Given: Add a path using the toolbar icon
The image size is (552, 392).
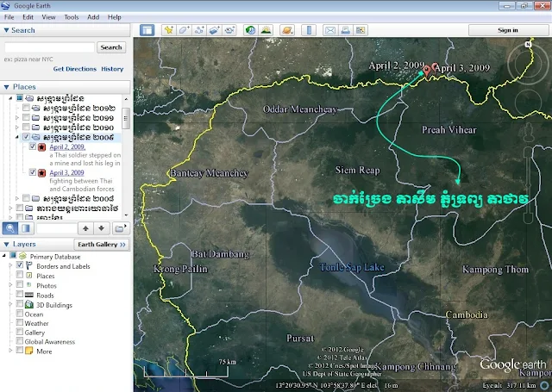Looking at the screenshot, I should (199, 30).
